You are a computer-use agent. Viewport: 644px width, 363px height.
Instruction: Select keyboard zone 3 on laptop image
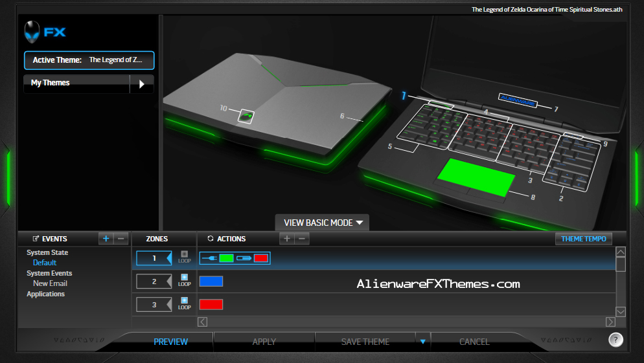(528, 148)
